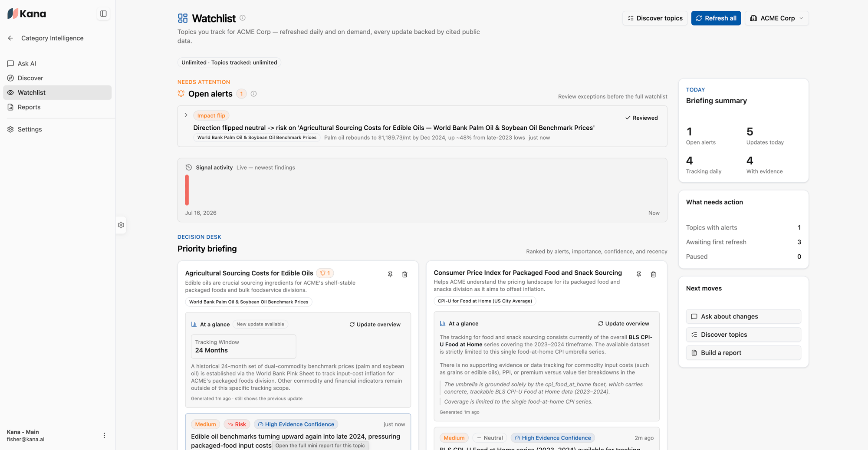Delete the Agricultural Sourcing Costs topic
Image resolution: width=868 pixels, height=450 pixels.
405,274
